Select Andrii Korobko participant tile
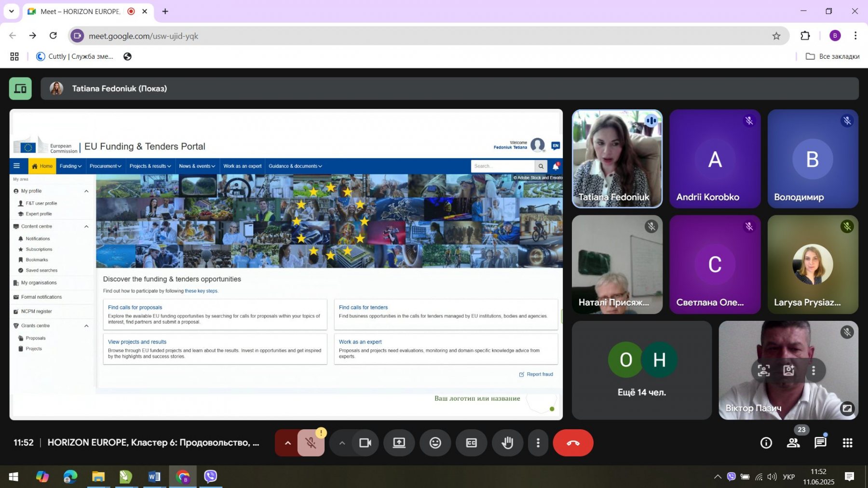 (x=715, y=159)
